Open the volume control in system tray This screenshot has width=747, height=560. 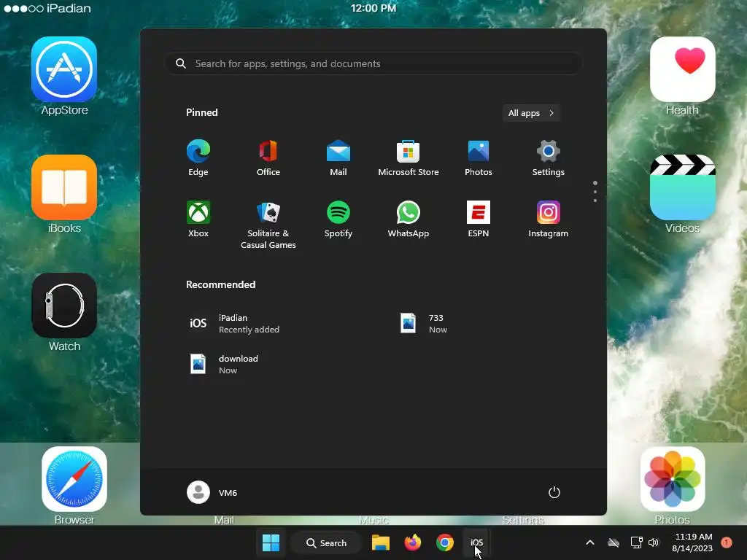coord(654,542)
